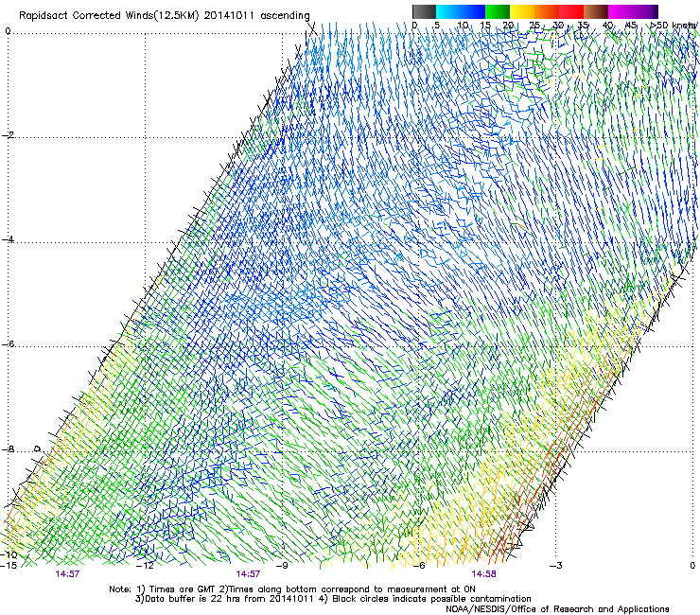Click the '-12' longitude axis label

pos(145,566)
